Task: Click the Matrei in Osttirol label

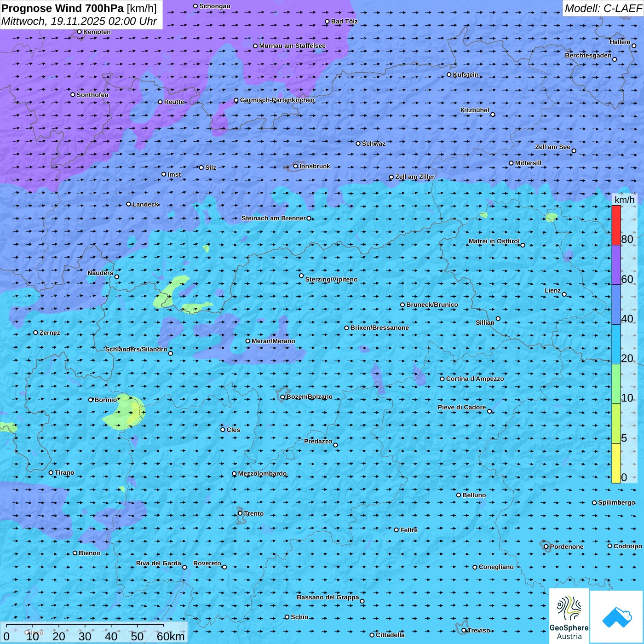Action: pyautogui.click(x=494, y=241)
